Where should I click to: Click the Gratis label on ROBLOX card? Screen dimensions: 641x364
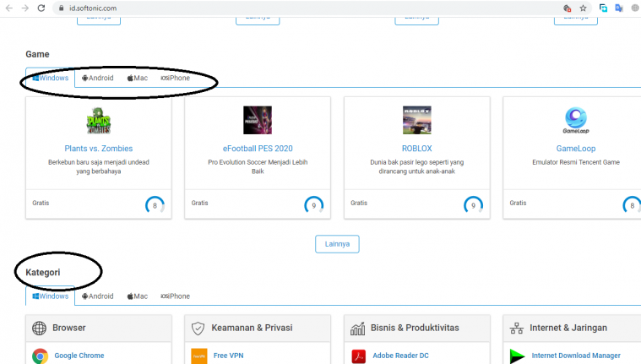click(359, 203)
